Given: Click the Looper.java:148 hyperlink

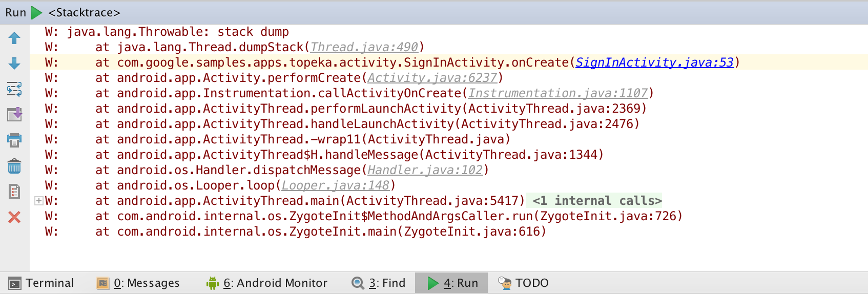Looking at the screenshot, I should (336, 185).
